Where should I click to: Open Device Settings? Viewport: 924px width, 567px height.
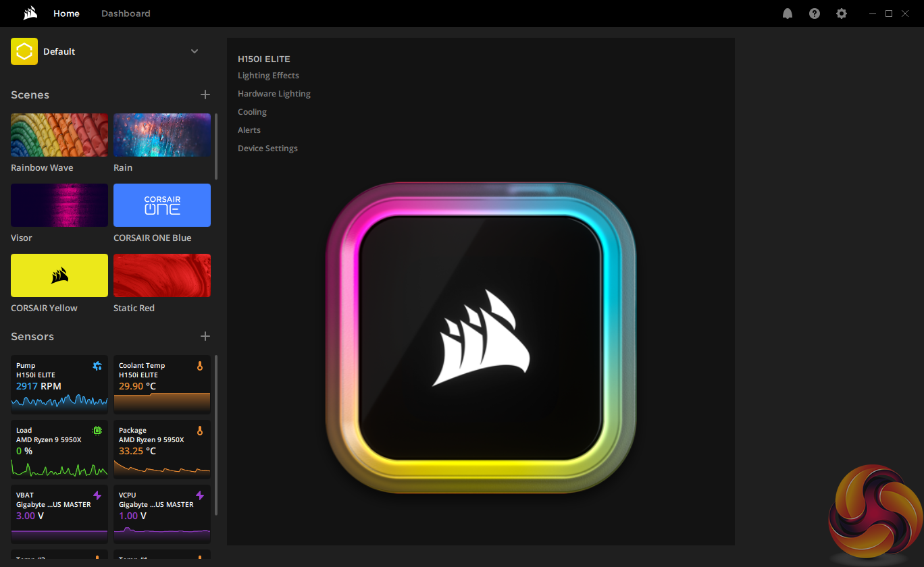tap(267, 148)
